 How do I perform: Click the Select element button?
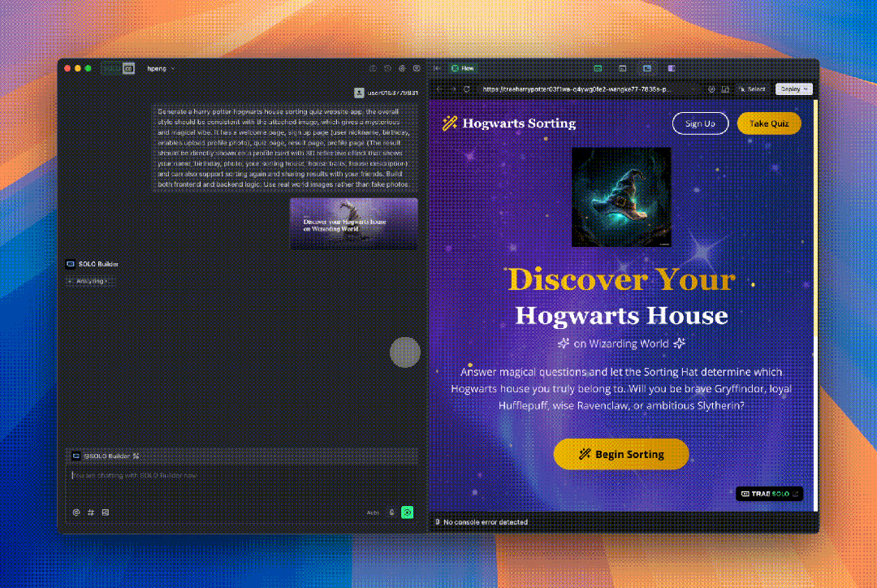point(752,89)
